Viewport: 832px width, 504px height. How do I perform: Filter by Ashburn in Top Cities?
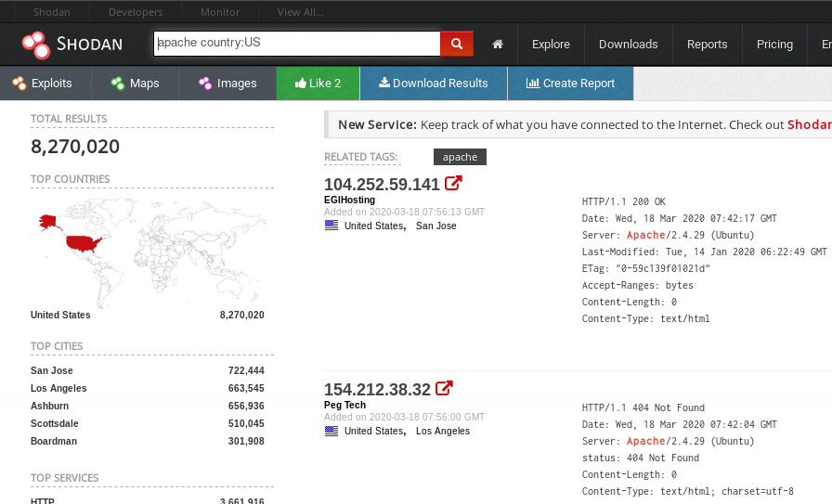[50, 406]
